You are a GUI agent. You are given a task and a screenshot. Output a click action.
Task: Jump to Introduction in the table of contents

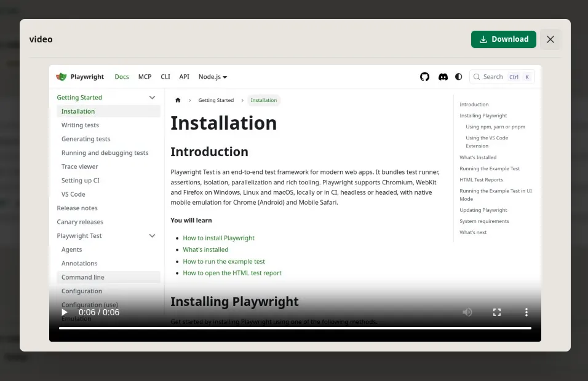coord(474,104)
